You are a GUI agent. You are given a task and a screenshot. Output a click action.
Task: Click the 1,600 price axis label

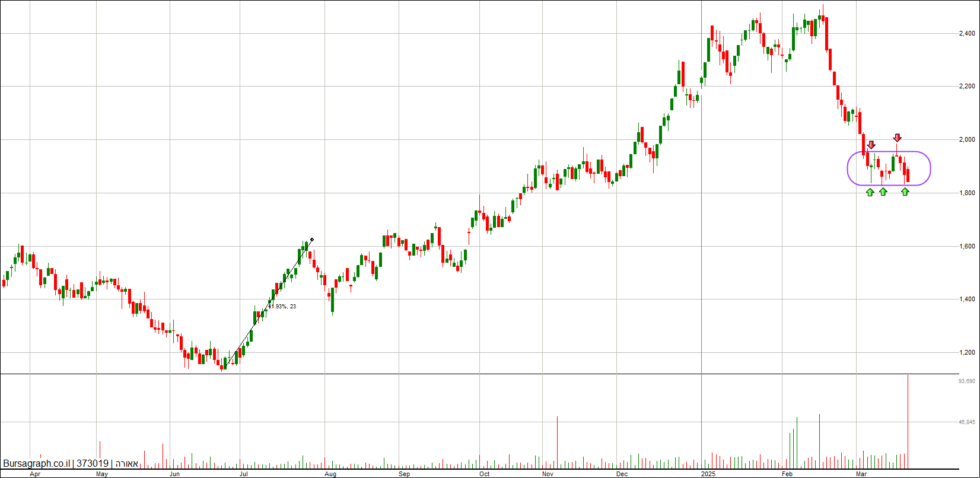967,247
